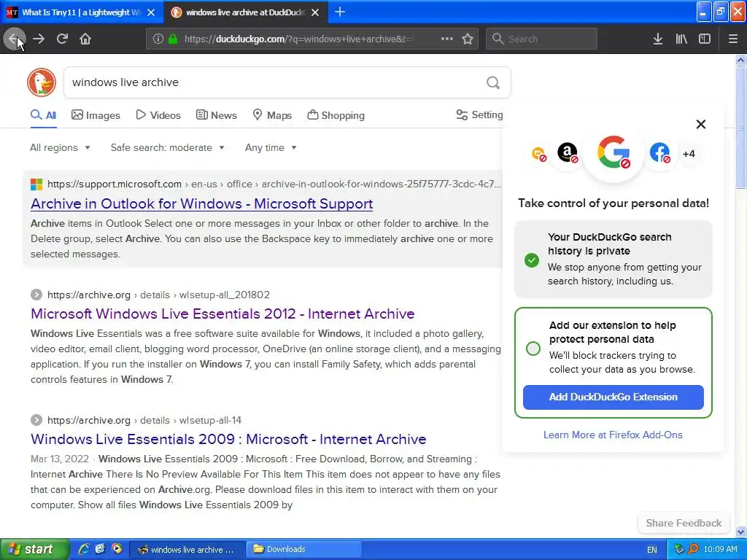This screenshot has height=560, width=747.
Task: Toggle the sidebar view icon
Action: 705,39
